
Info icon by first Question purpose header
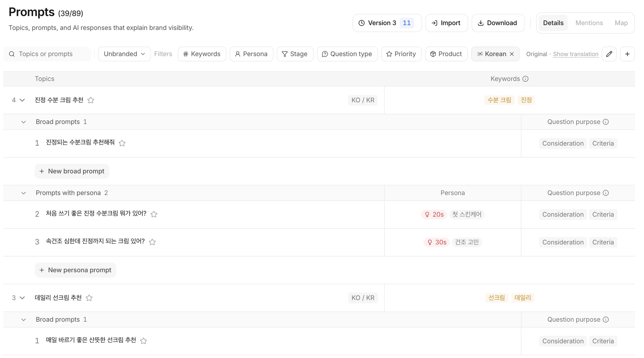[x=606, y=122]
